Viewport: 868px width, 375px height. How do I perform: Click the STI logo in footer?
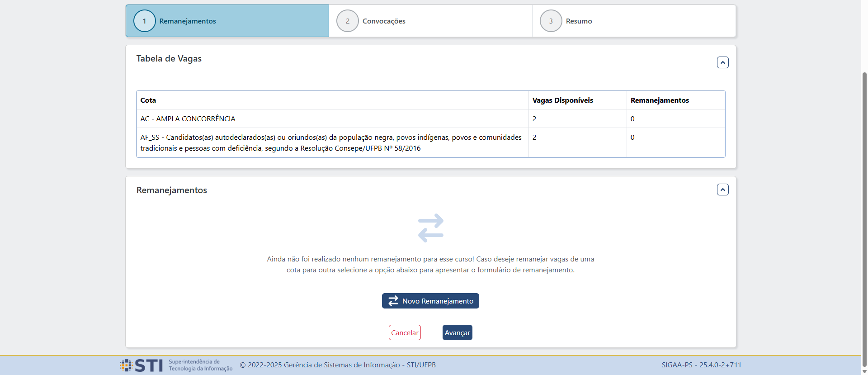pyautogui.click(x=142, y=365)
